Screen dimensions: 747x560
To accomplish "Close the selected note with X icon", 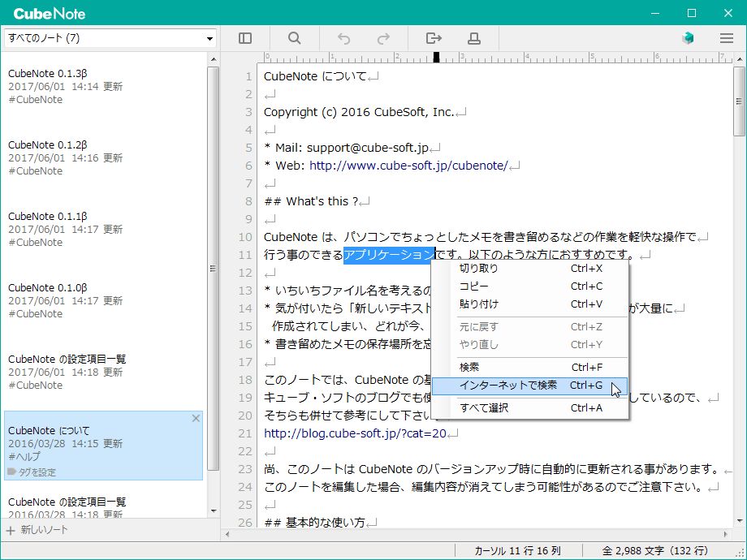I will click(x=196, y=418).
